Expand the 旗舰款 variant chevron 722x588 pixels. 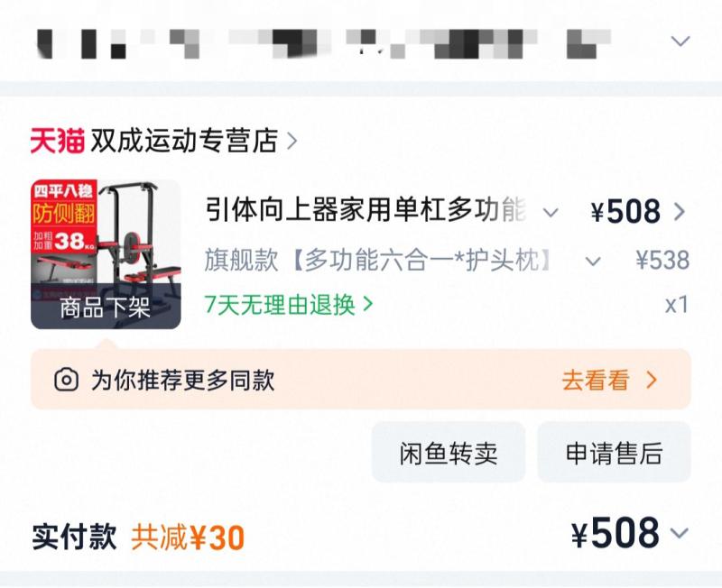[x=593, y=262]
